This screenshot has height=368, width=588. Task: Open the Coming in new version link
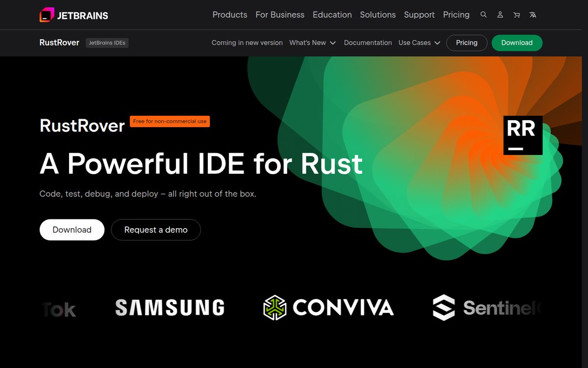247,43
